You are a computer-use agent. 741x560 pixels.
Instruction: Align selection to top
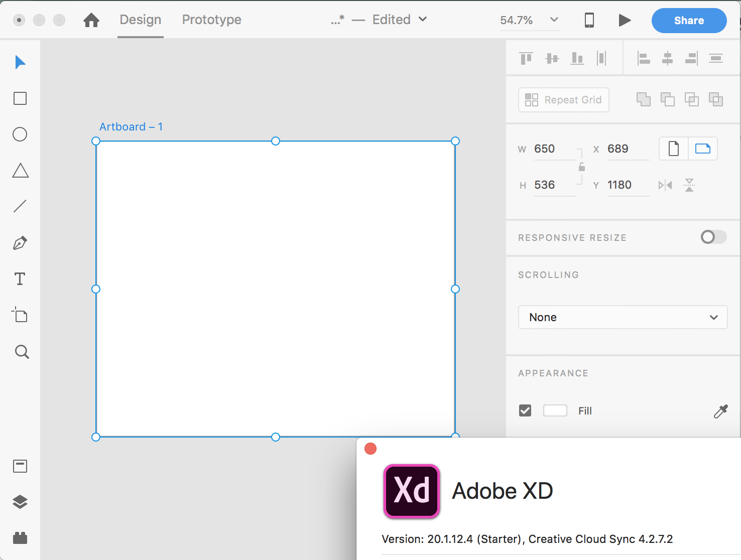(x=526, y=59)
